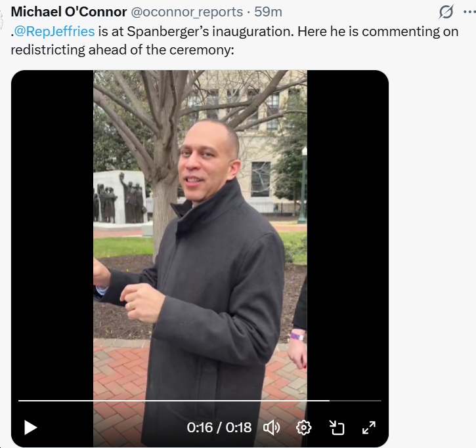The image size is (476, 448).
Task: Open the post by clicking its text
Action: point(234,41)
